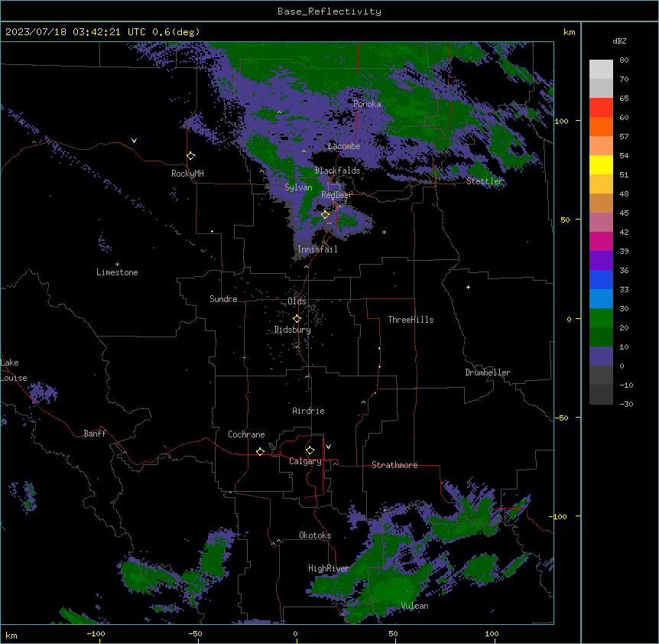Click the Stettler label

(x=485, y=181)
